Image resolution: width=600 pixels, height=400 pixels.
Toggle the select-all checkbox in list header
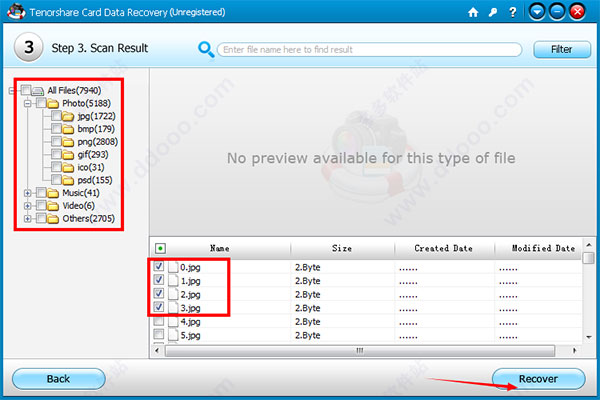tap(160, 248)
